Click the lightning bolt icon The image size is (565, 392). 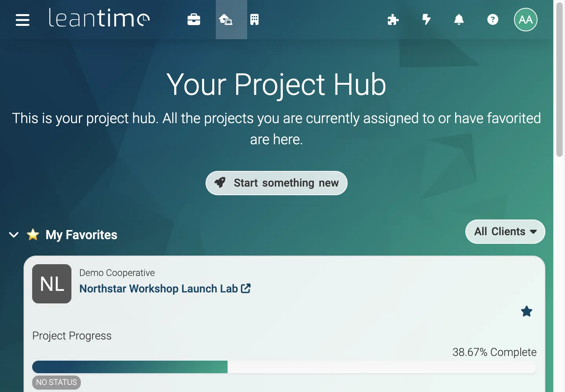tap(426, 20)
